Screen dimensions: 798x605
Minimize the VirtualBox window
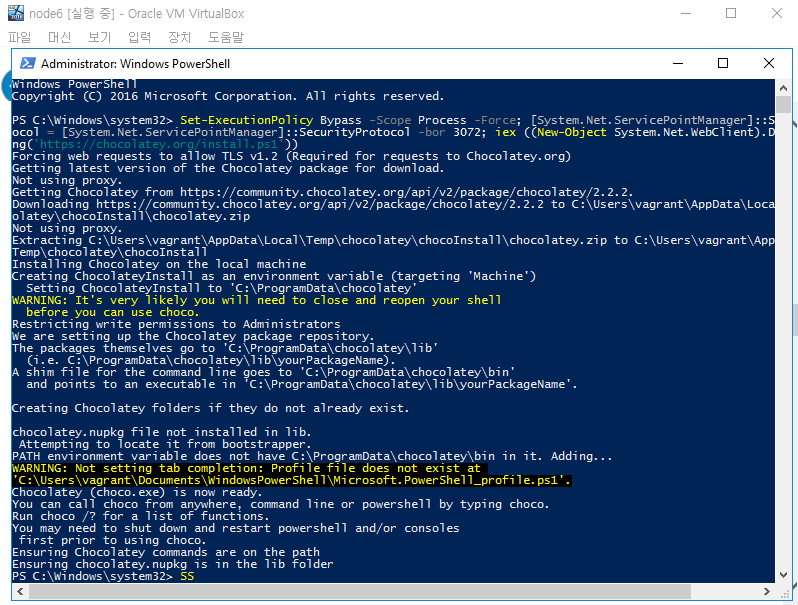pos(685,13)
